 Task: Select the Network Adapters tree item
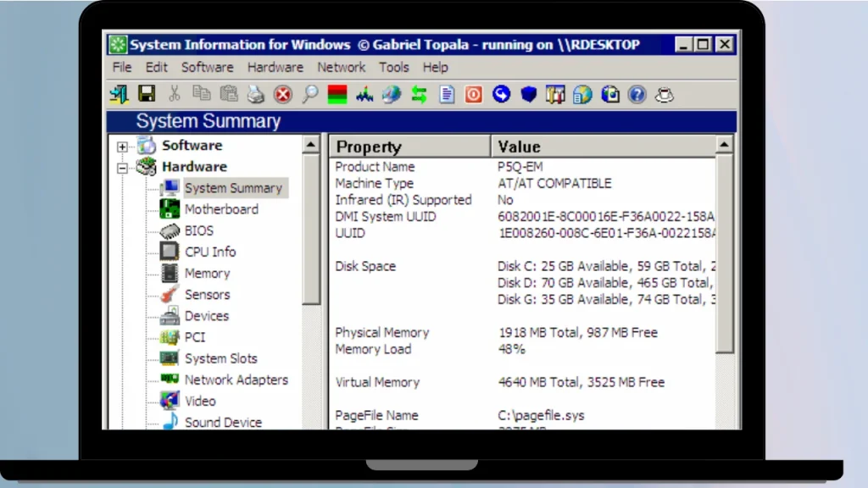(x=236, y=380)
